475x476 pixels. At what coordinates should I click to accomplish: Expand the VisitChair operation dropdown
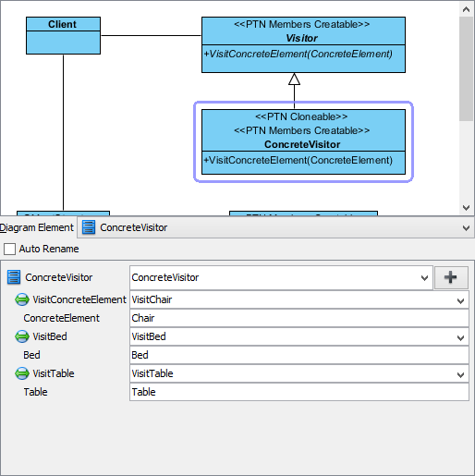[460, 300]
